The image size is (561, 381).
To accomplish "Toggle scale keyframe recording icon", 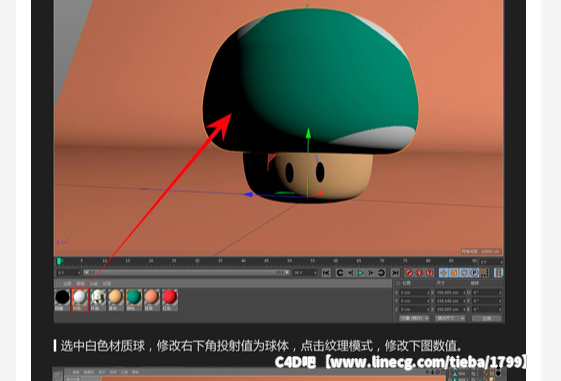I will tap(454, 273).
